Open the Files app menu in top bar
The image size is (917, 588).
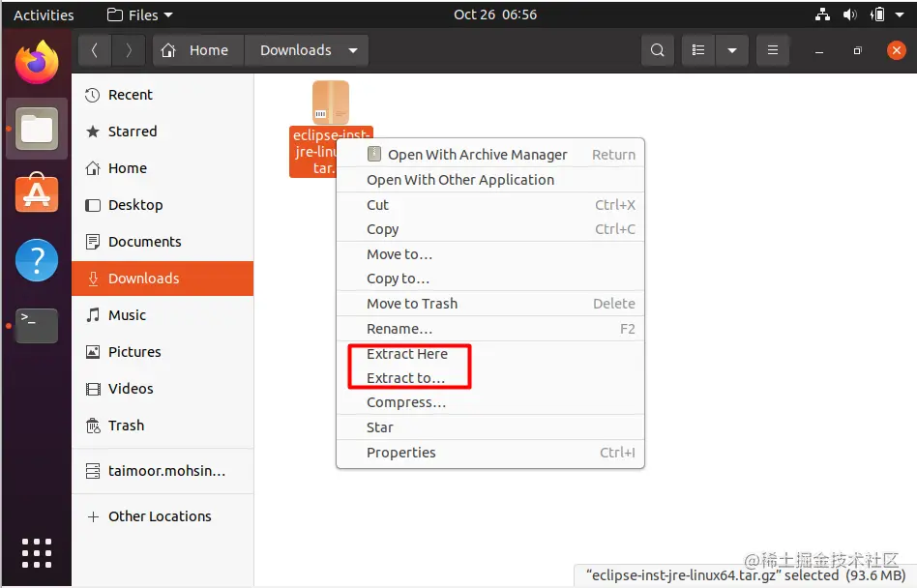pos(140,15)
